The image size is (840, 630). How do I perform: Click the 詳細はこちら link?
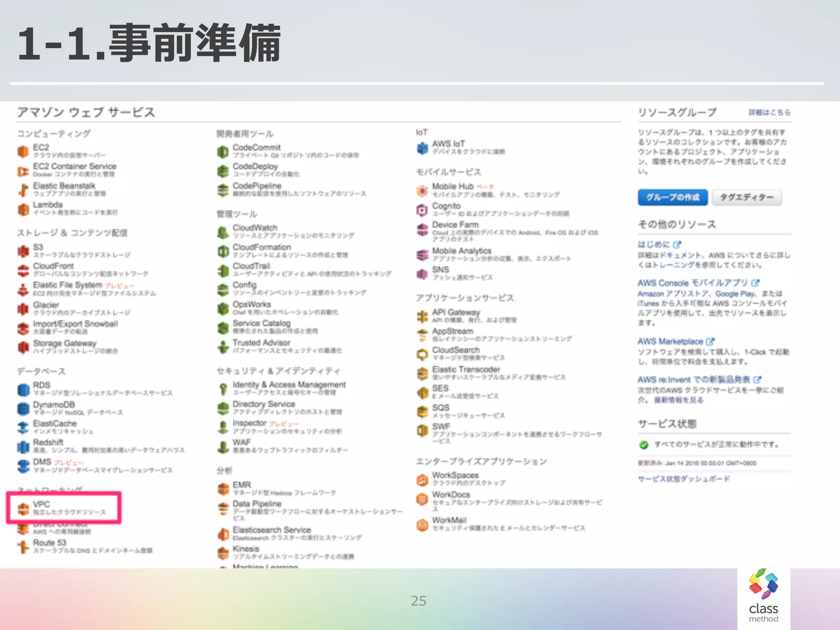(x=769, y=112)
